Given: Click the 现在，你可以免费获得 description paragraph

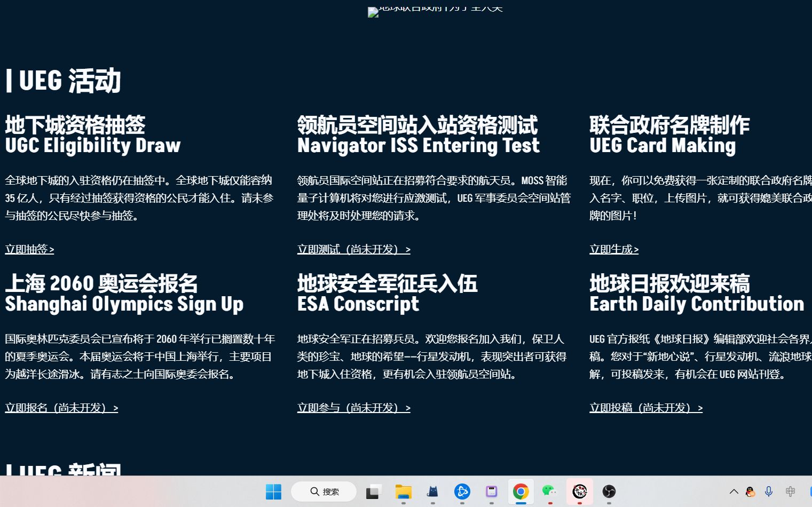Looking at the screenshot, I should 700,198.
